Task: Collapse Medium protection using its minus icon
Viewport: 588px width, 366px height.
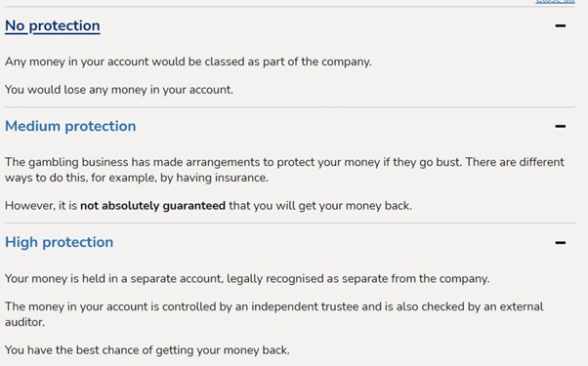Action: click(x=561, y=126)
